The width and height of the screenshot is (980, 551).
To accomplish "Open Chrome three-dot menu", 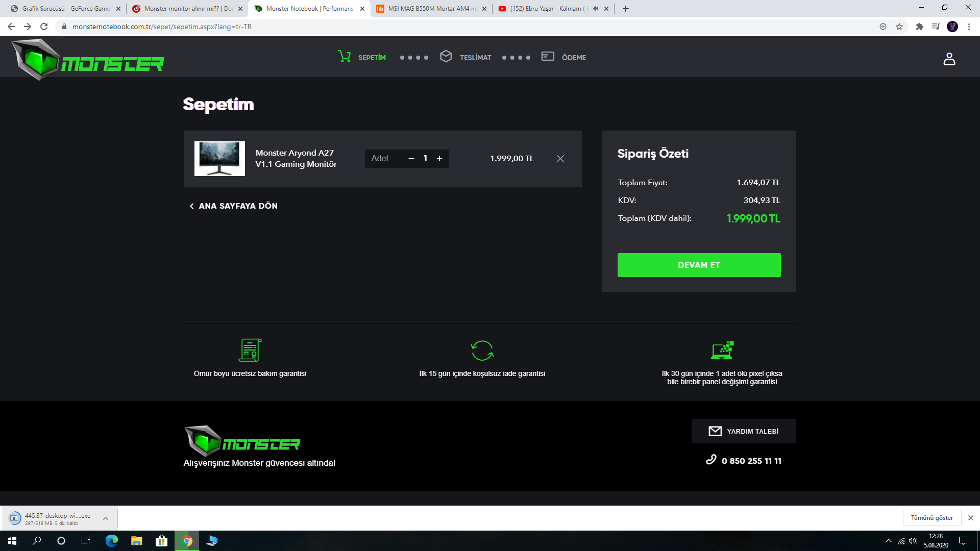I will point(969,27).
